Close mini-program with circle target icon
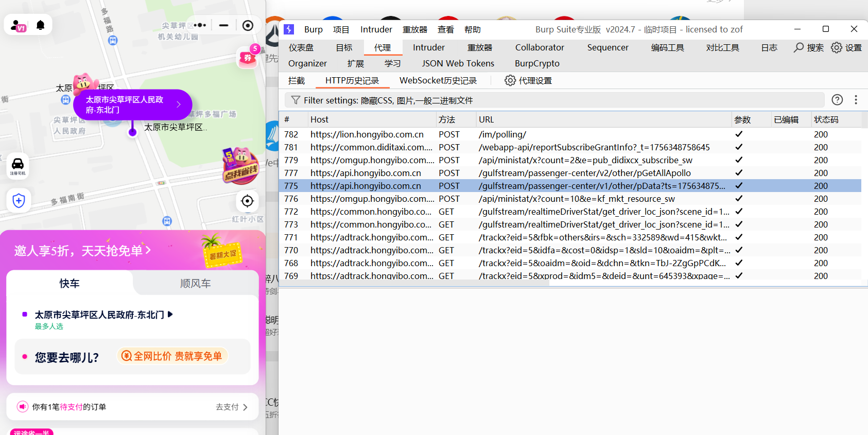The width and height of the screenshot is (868, 435). coord(248,25)
